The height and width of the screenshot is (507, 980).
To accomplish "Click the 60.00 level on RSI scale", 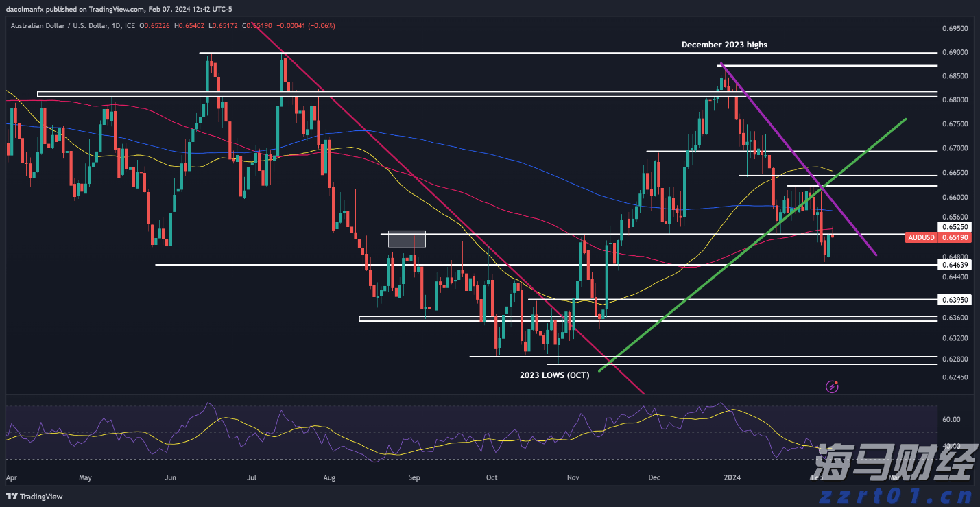I will [950, 419].
